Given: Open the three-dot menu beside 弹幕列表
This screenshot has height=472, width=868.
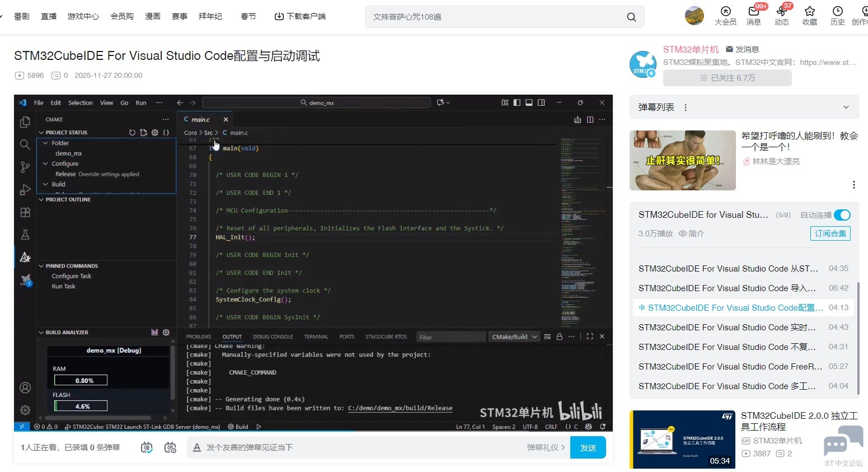Looking at the screenshot, I should (x=686, y=108).
